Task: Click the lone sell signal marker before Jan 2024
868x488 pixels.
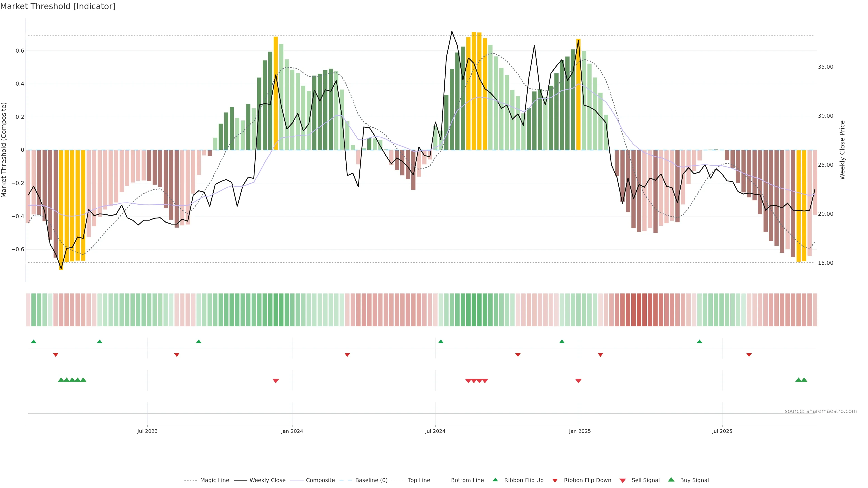Action: click(276, 381)
